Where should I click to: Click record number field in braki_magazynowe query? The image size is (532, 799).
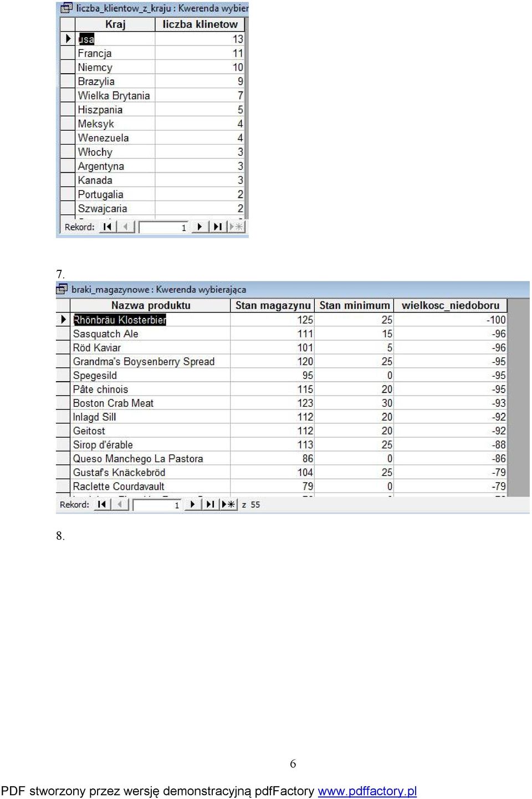click(158, 505)
